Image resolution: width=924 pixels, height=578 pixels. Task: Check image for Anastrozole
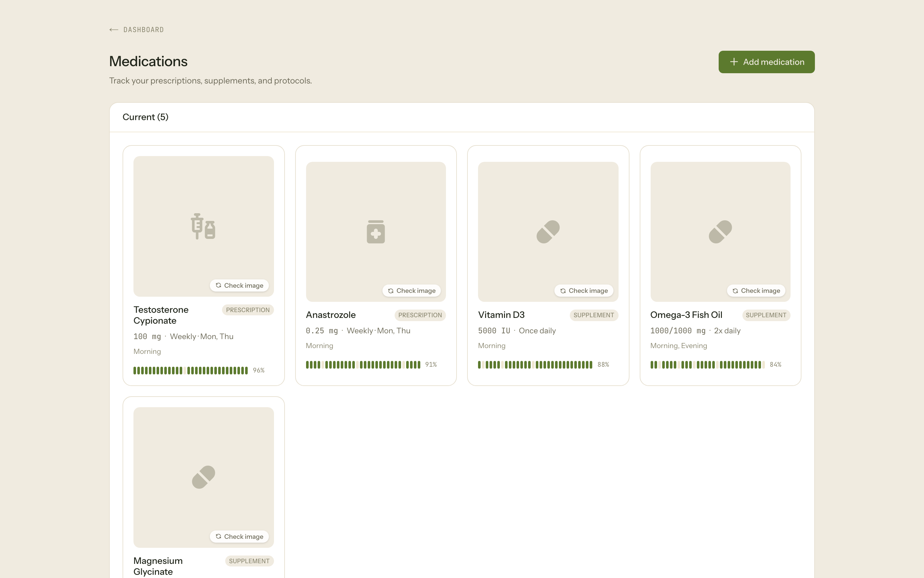[412, 291]
